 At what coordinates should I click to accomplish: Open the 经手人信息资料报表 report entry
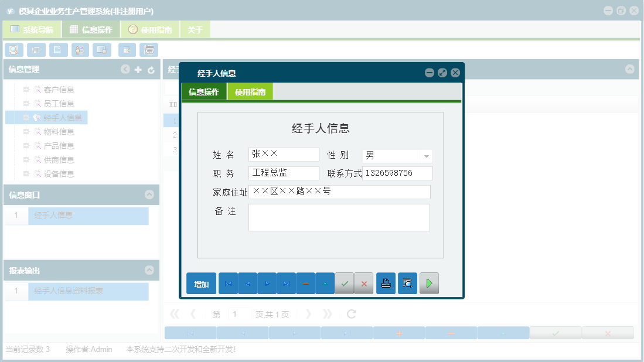[x=88, y=291]
